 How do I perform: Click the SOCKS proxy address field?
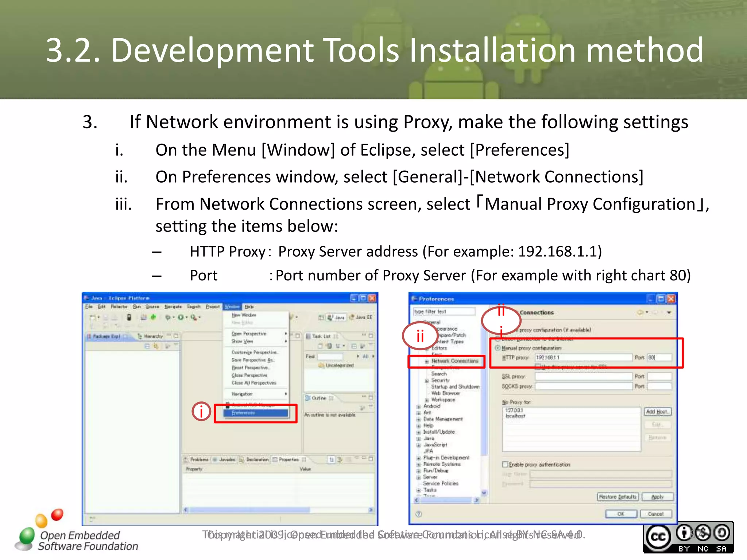coord(584,386)
